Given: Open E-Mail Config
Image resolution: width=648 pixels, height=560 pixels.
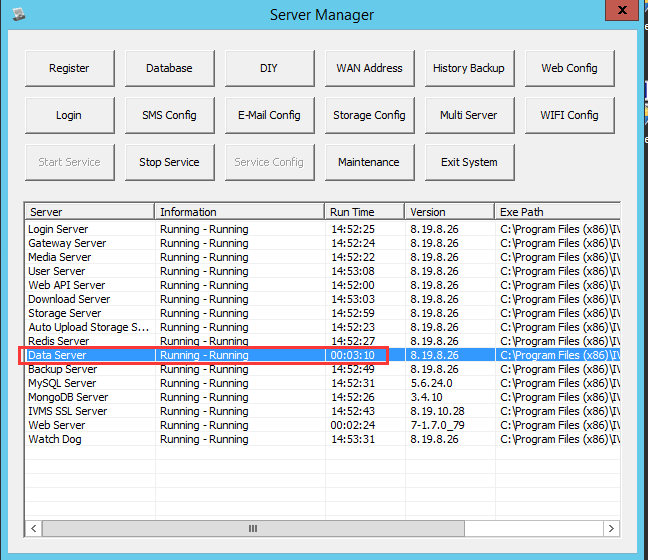Looking at the screenshot, I should [x=270, y=115].
